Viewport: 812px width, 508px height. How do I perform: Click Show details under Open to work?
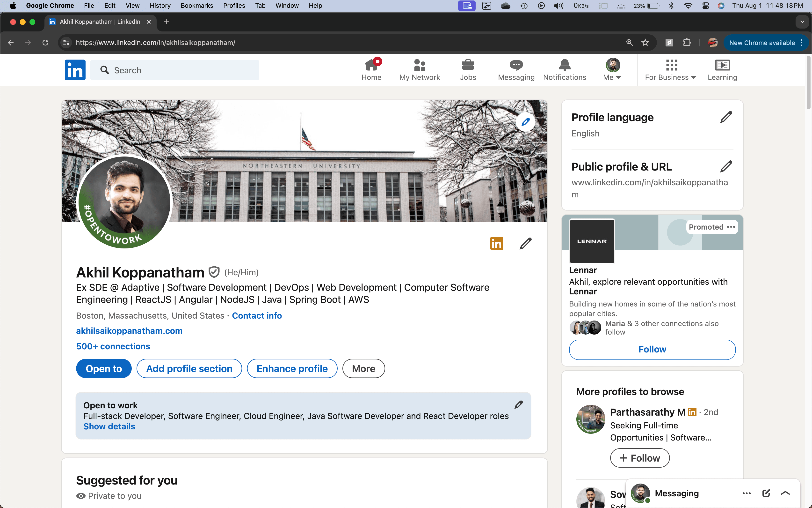pos(109,426)
